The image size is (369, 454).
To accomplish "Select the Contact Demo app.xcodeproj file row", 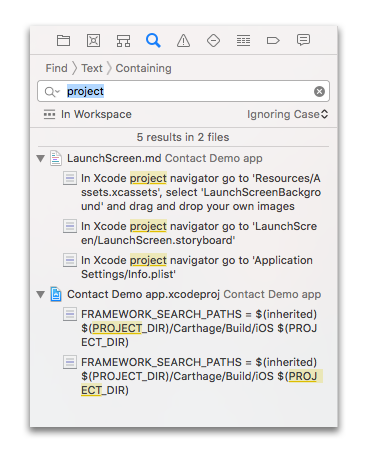I will [183, 294].
